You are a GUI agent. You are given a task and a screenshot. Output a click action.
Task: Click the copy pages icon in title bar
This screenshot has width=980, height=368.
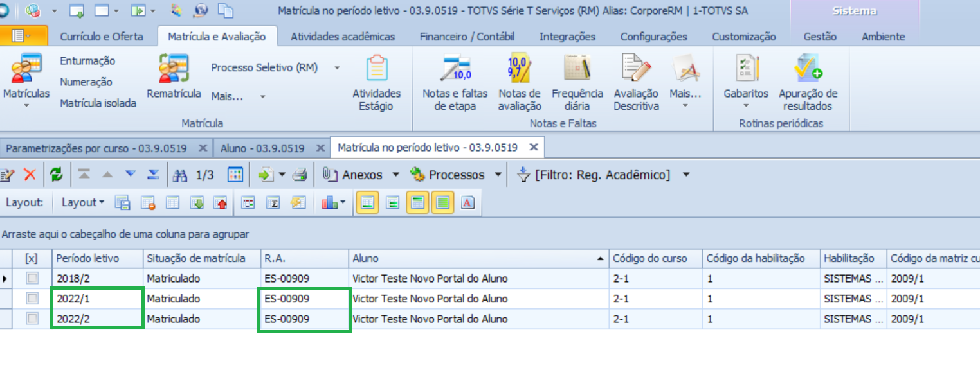coord(225,11)
